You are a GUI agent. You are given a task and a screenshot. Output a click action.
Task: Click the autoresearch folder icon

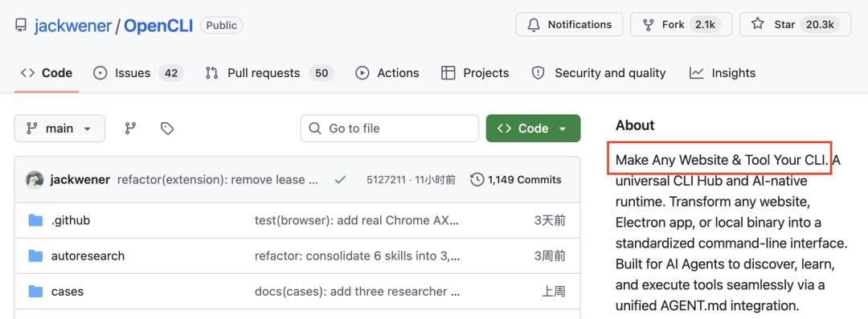point(35,256)
